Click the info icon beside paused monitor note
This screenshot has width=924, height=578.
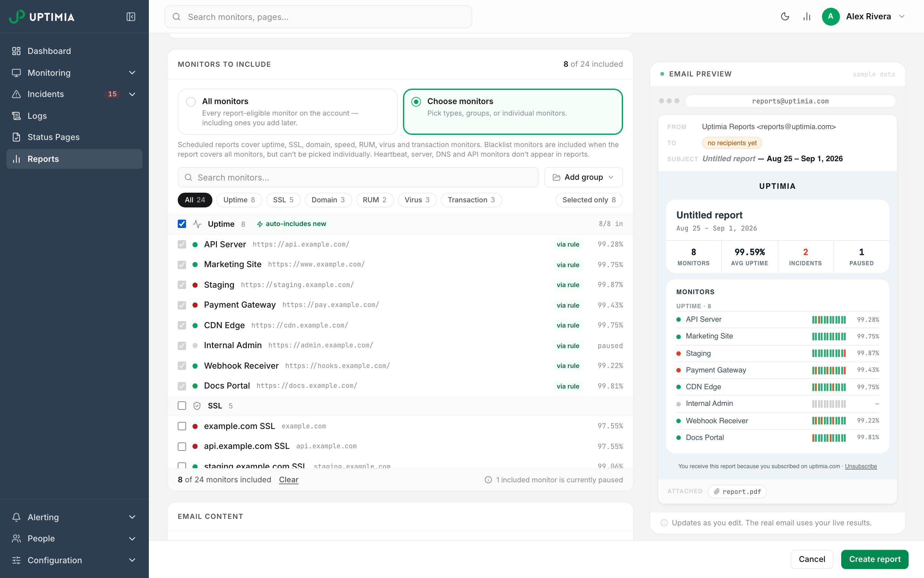coord(488,480)
